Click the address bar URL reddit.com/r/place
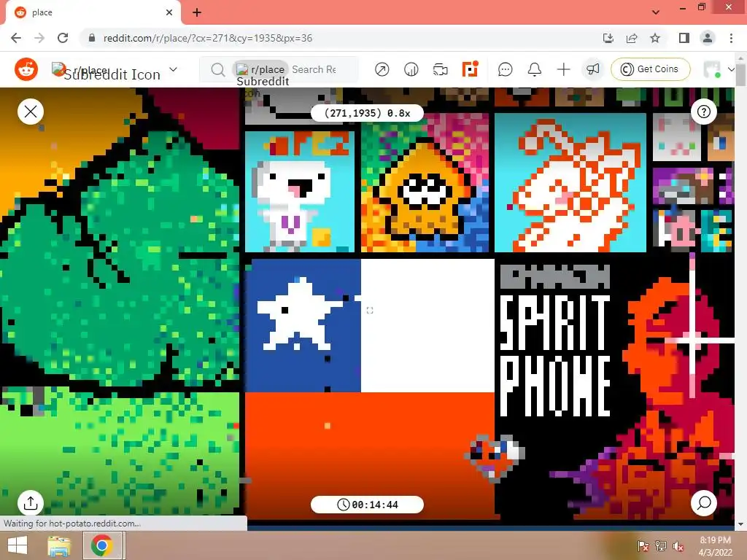This screenshot has height=560, width=747. tap(208, 38)
